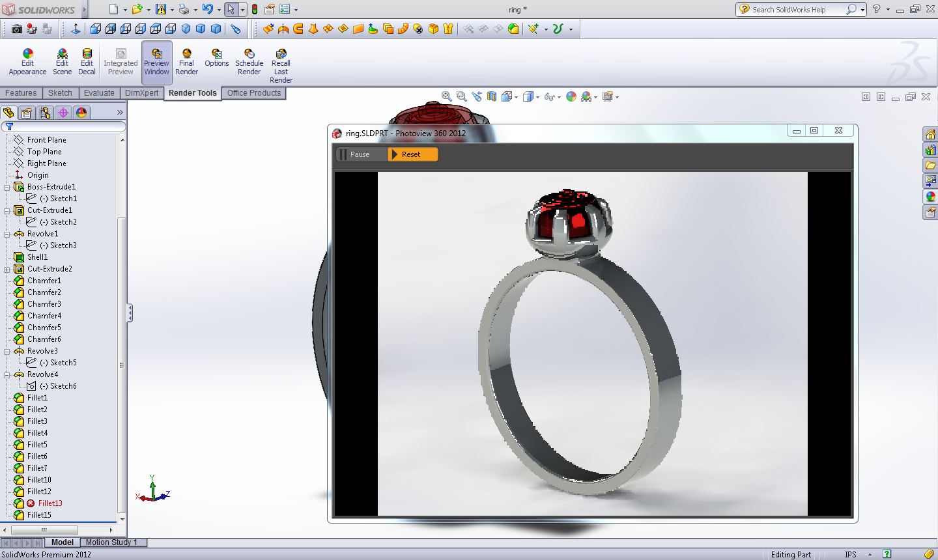938x560 pixels.
Task: Open File Explorer folder icon in task pane
Action: 930,165
